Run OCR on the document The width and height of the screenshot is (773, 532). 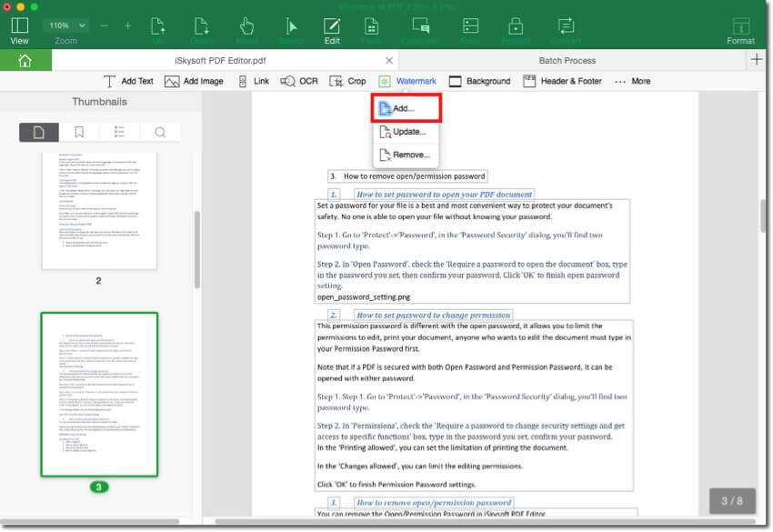pos(299,81)
